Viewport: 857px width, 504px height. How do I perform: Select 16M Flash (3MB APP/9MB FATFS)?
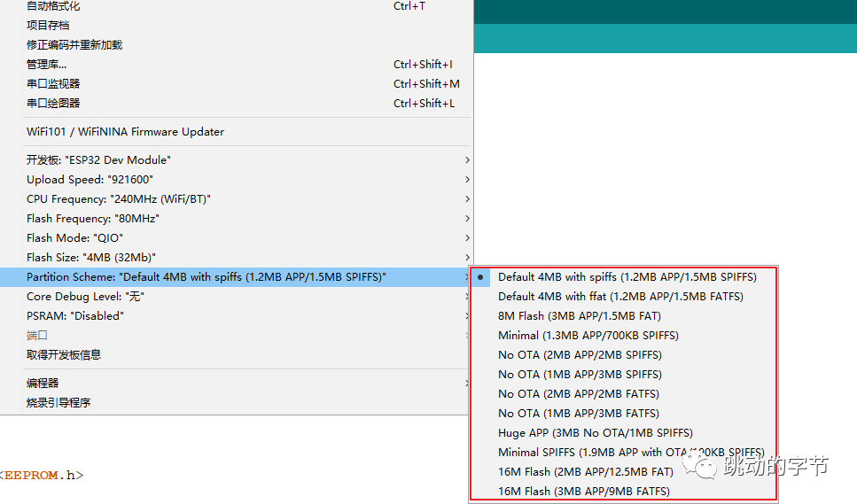click(x=624, y=492)
